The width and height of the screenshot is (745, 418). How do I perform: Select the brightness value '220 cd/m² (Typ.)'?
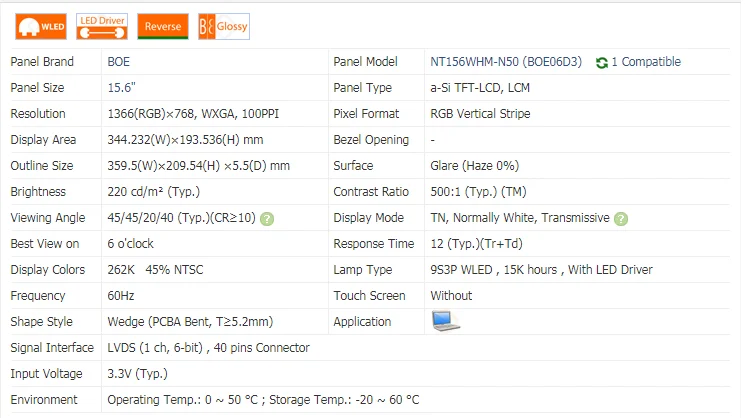click(153, 192)
